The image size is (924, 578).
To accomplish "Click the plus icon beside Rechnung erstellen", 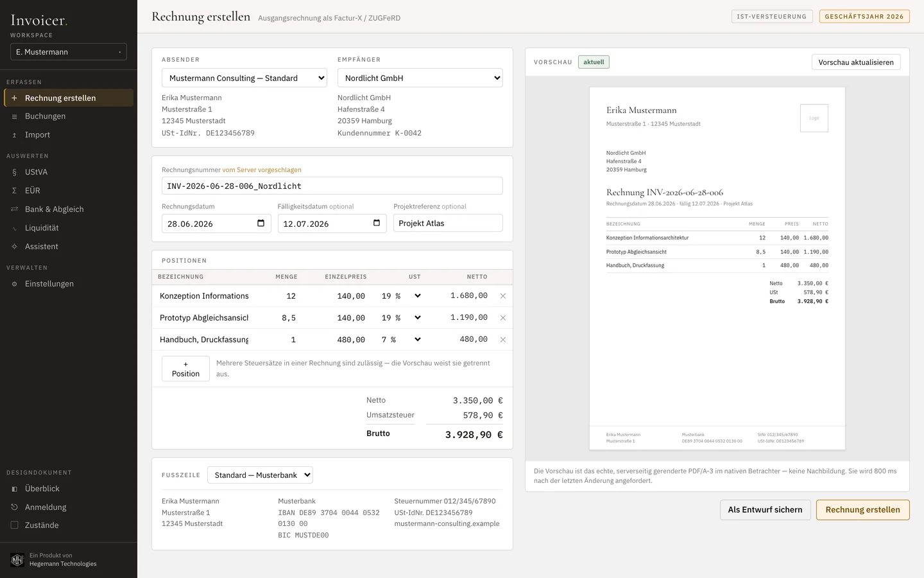I will [14, 98].
